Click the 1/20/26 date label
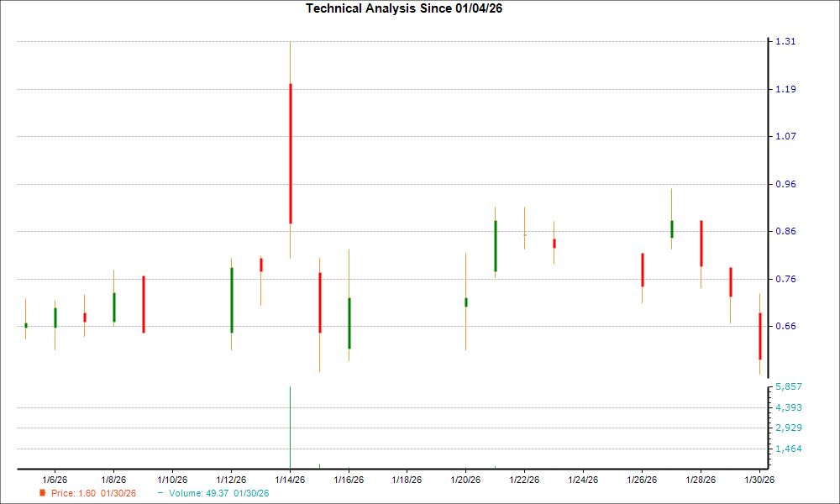 (x=465, y=478)
